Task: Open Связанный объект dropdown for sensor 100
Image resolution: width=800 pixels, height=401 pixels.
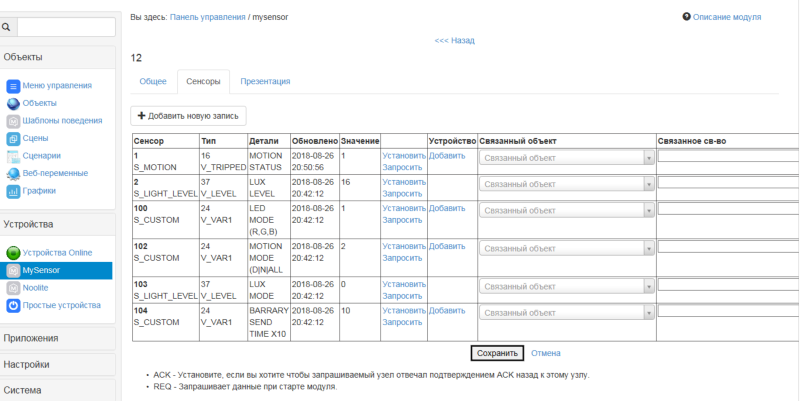Action: click(x=567, y=210)
